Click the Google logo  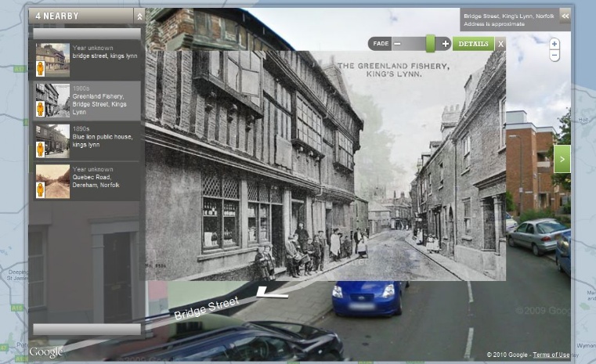click(46, 352)
